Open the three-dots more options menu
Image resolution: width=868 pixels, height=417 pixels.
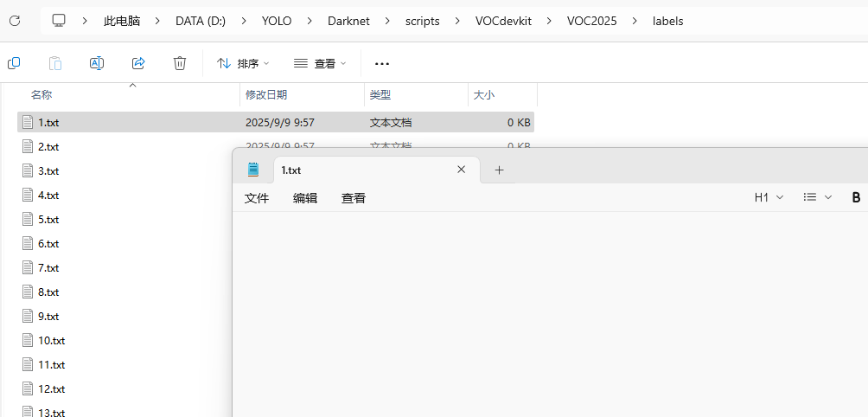point(382,64)
